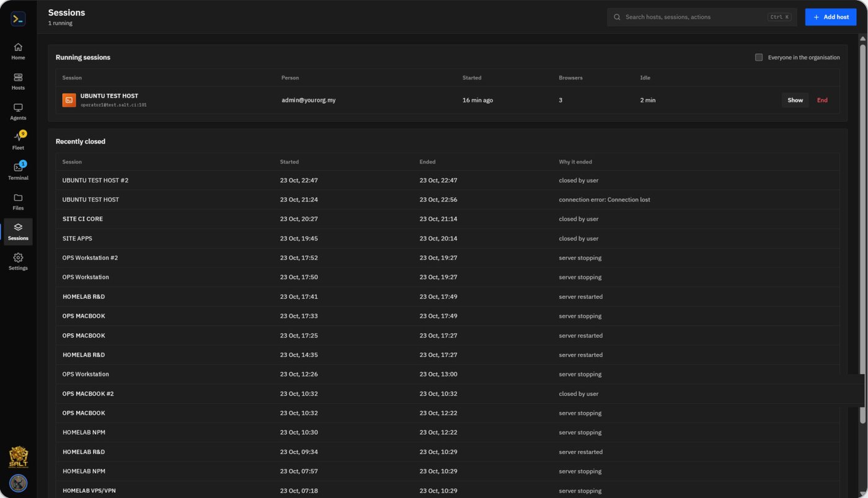Viewport: 868px width, 498px height.
Task: Enable Everyone in the organisation checkbox
Action: [758, 57]
